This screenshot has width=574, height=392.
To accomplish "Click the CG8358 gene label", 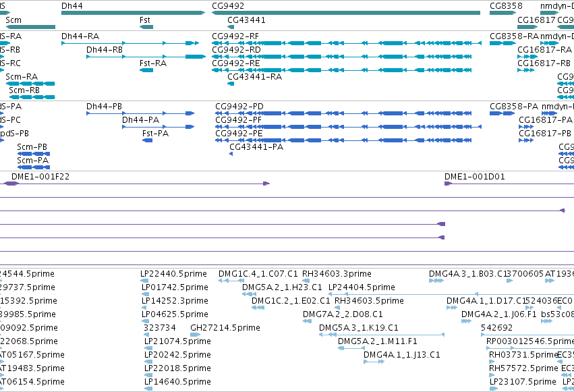I will [506, 6].
